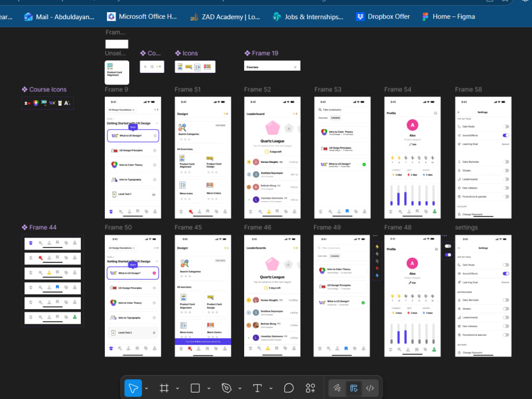Toggle the Dark Mode switch in Frame 58
Screen dimensions: 532x399
506,127
